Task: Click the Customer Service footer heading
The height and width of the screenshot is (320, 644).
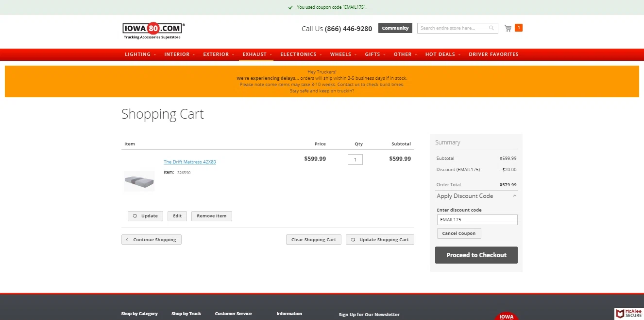Action: 233,314
